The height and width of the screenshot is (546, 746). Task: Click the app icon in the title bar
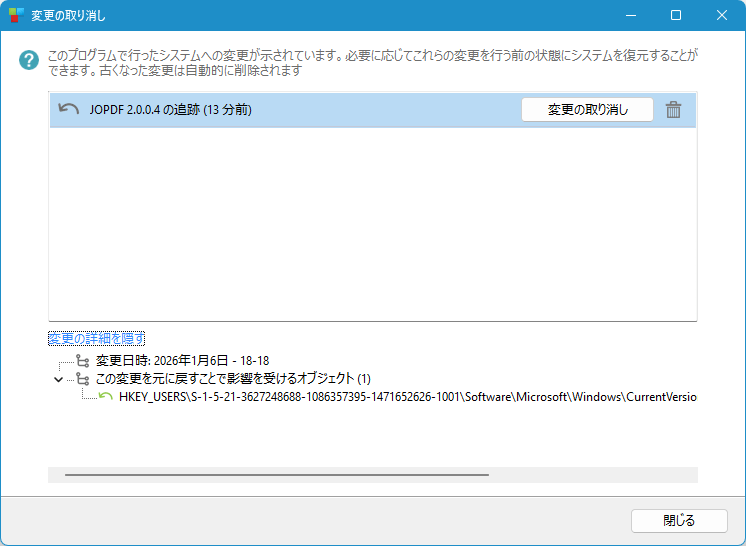pyautogui.click(x=16, y=16)
